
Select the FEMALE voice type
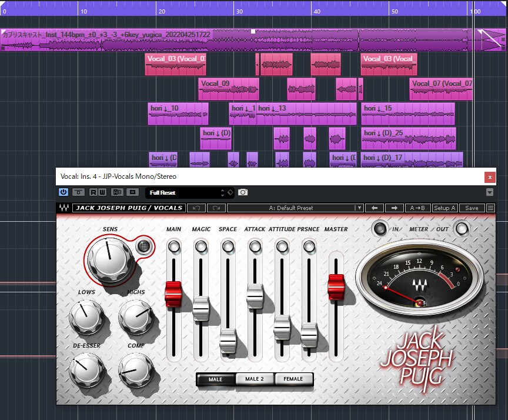(x=293, y=379)
